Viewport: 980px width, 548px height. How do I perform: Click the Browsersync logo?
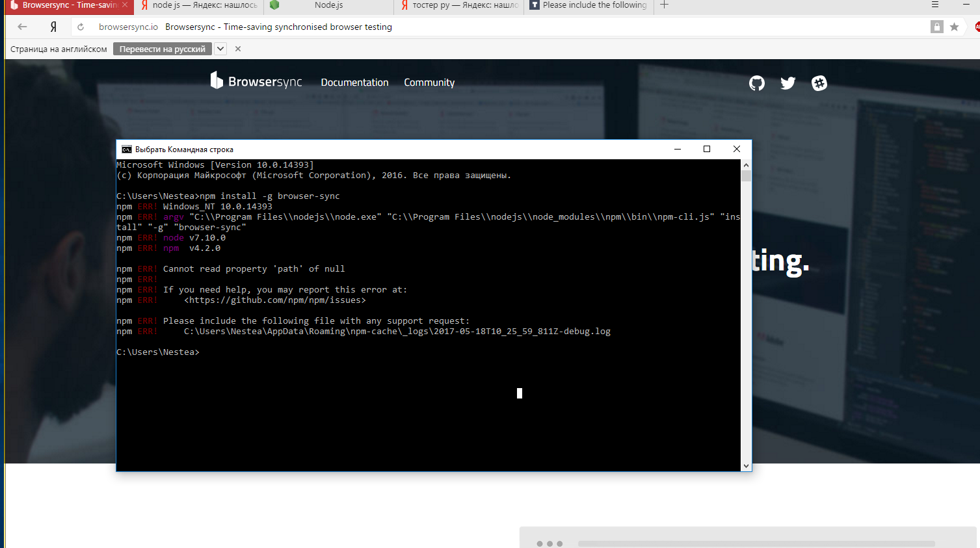(x=256, y=81)
